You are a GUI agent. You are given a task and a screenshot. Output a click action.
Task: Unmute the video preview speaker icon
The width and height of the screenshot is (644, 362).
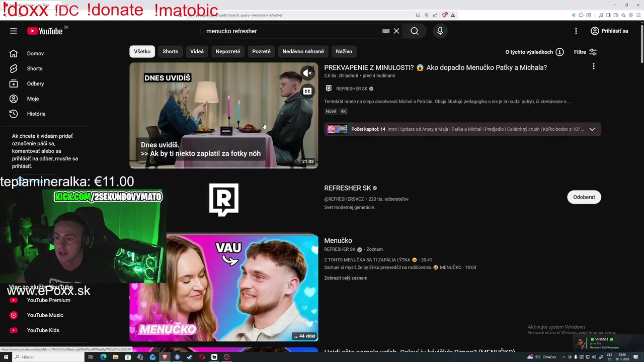click(x=307, y=73)
